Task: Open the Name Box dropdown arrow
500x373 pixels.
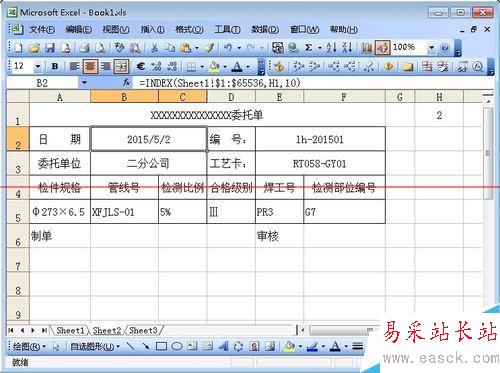Action: (84, 82)
